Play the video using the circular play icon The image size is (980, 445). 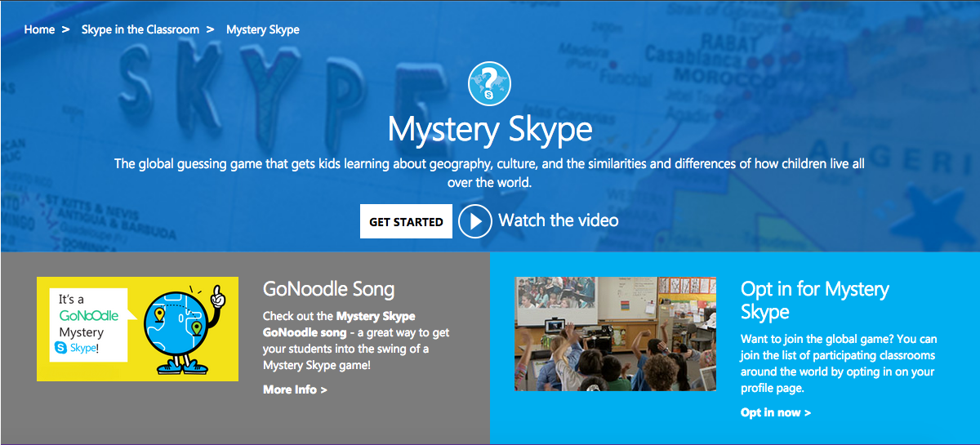tap(475, 221)
